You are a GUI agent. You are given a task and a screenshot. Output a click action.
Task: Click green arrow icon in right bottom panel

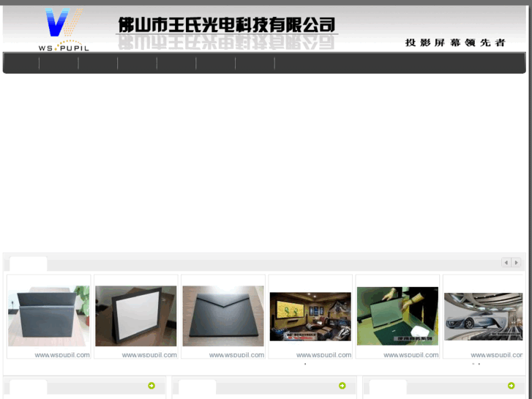coord(512,385)
